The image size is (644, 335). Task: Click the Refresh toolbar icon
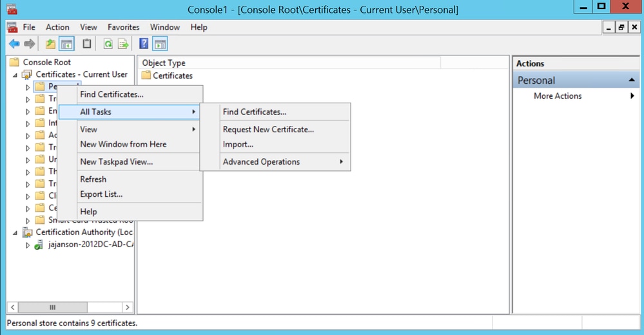(108, 44)
